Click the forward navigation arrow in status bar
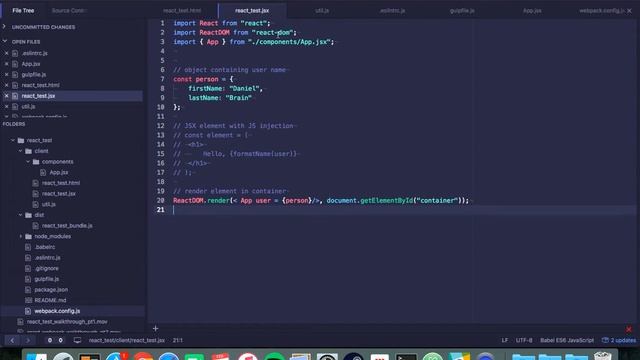The height and width of the screenshot is (360, 640). (28, 340)
